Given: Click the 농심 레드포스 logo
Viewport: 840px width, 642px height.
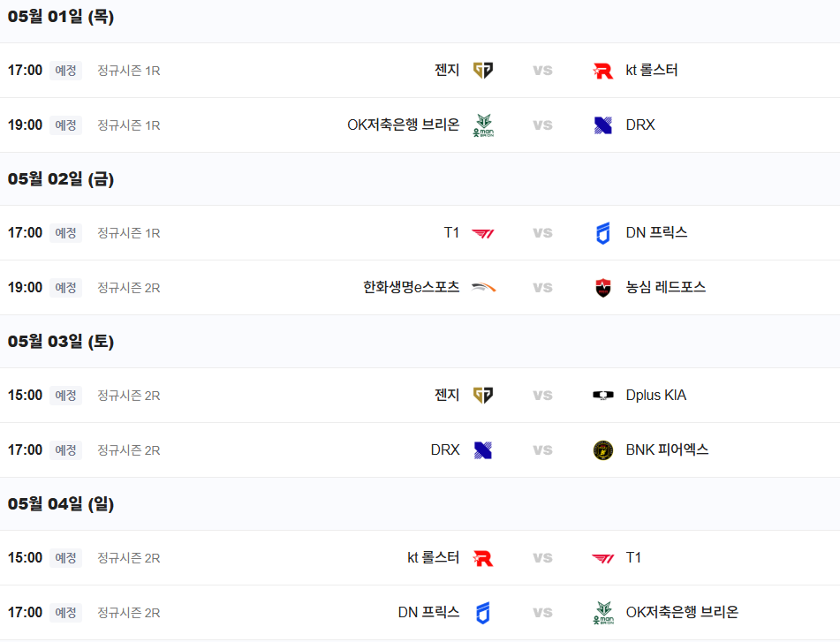Looking at the screenshot, I should coord(603,288).
